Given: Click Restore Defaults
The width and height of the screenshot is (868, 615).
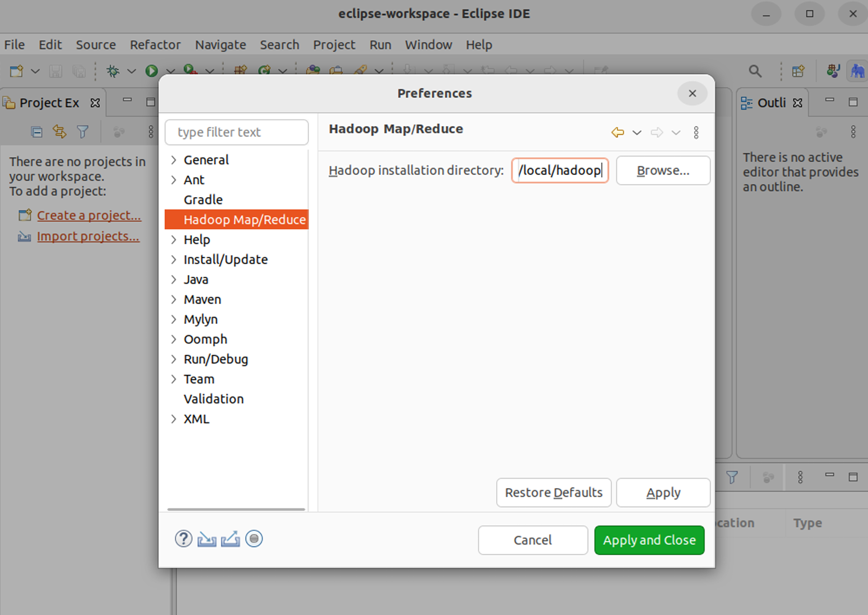Looking at the screenshot, I should [554, 492].
